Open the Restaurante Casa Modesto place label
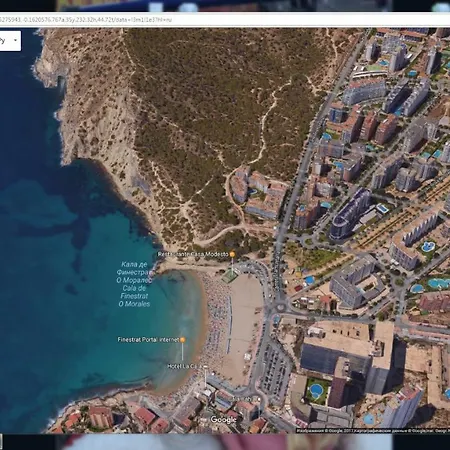This screenshot has width=450, height=450. 193,254
